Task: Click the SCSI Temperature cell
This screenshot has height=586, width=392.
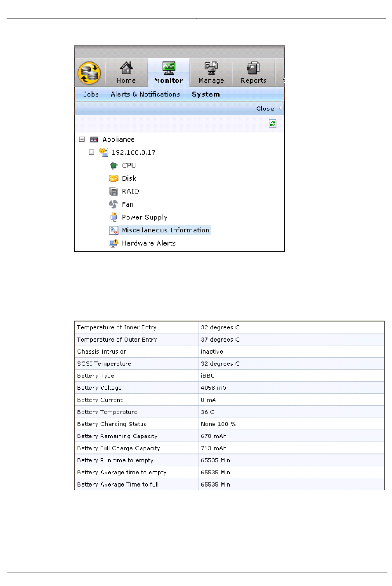Action: coord(136,364)
